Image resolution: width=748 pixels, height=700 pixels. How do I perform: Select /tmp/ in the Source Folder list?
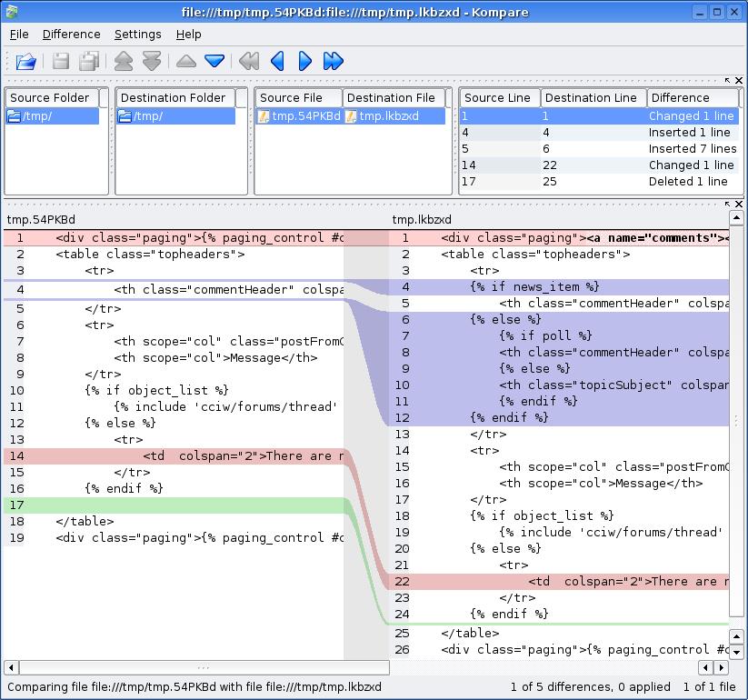click(53, 116)
